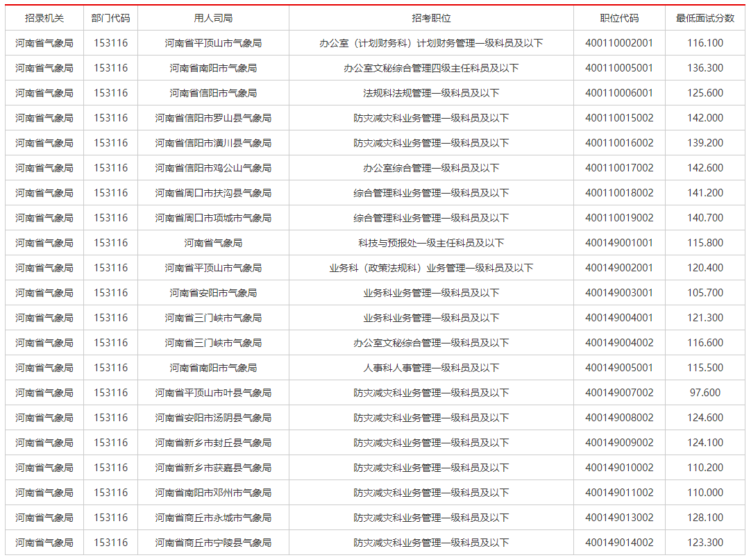Click 人事科人事管理一级科员及以下 cell

click(x=431, y=368)
